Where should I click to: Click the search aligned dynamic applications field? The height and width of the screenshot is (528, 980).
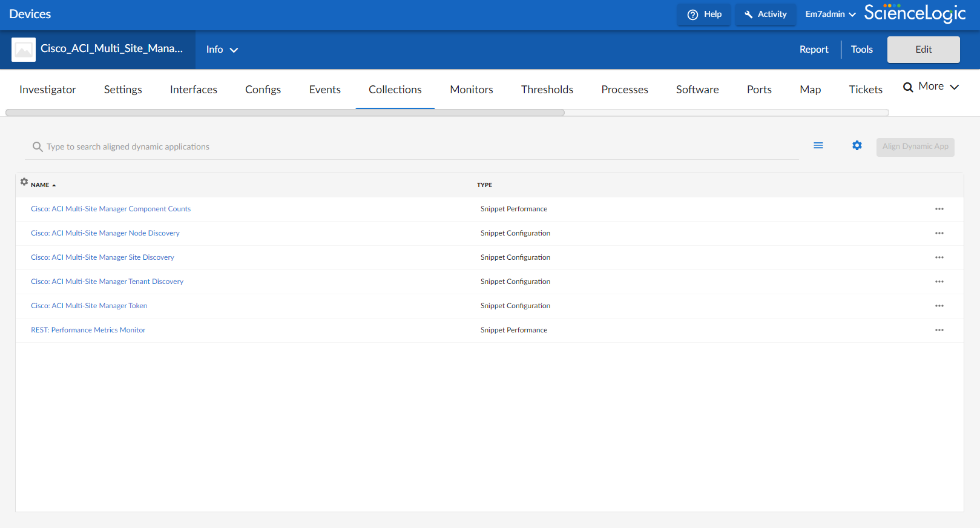(x=412, y=147)
